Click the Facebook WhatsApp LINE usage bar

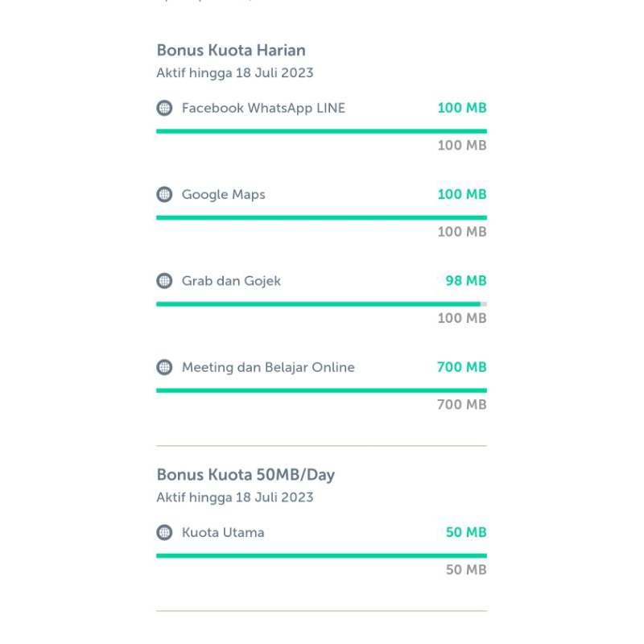(x=321, y=130)
